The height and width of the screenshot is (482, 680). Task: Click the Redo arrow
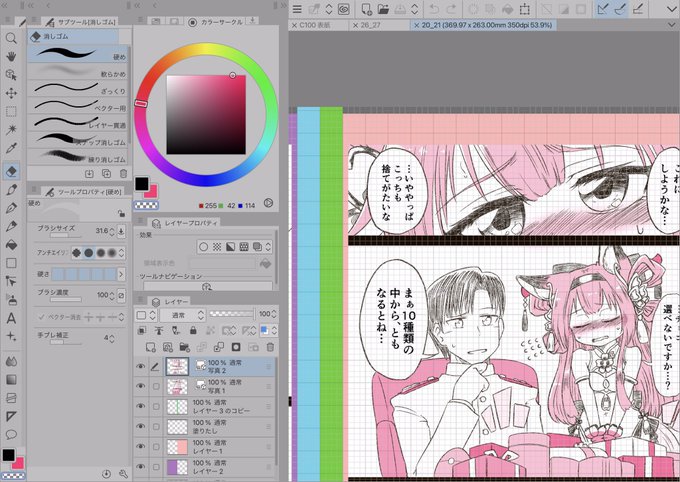(x=451, y=9)
